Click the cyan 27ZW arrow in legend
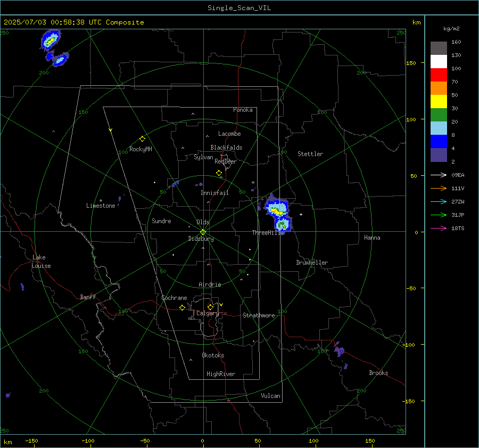The height and width of the screenshot is (448, 479). 439,201
